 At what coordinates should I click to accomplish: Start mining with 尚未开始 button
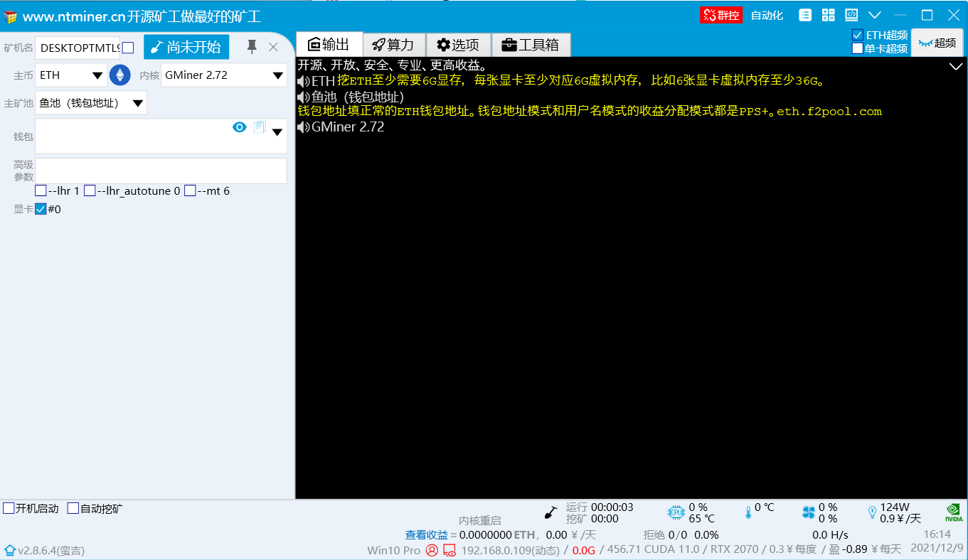[186, 47]
